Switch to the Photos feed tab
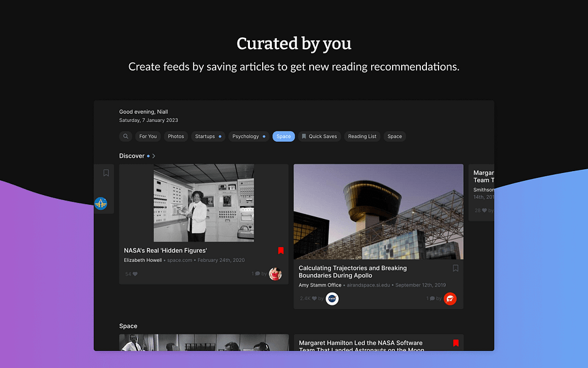 [x=176, y=136]
